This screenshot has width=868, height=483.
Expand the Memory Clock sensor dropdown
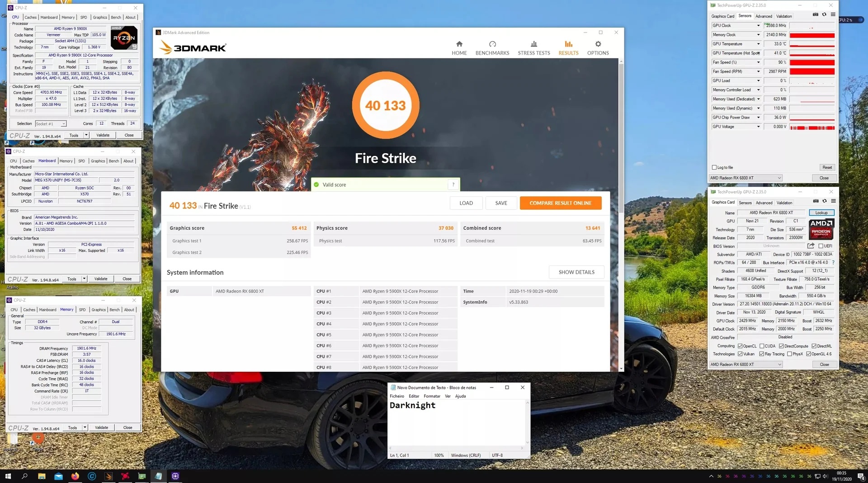click(x=758, y=35)
